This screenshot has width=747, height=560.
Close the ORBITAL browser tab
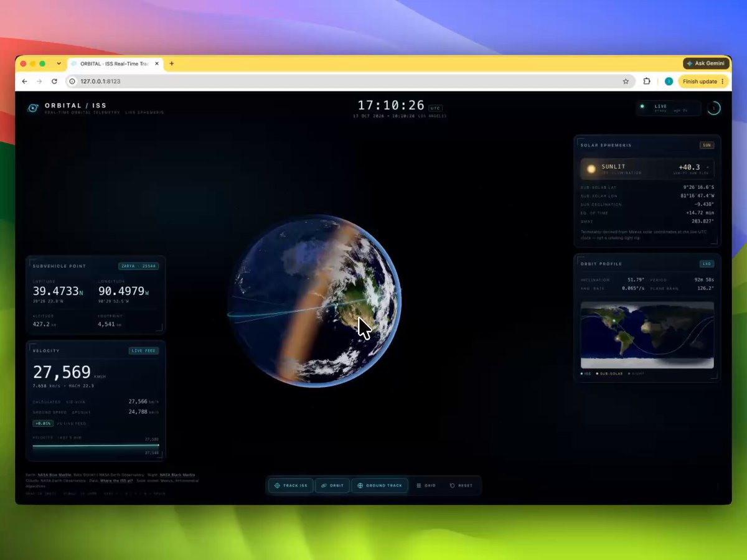[156, 63]
